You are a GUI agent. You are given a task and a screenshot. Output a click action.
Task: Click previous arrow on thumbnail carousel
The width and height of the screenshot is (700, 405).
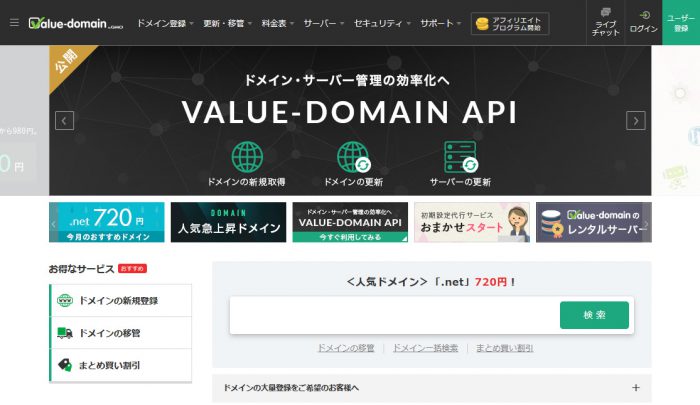coord(53,224)
